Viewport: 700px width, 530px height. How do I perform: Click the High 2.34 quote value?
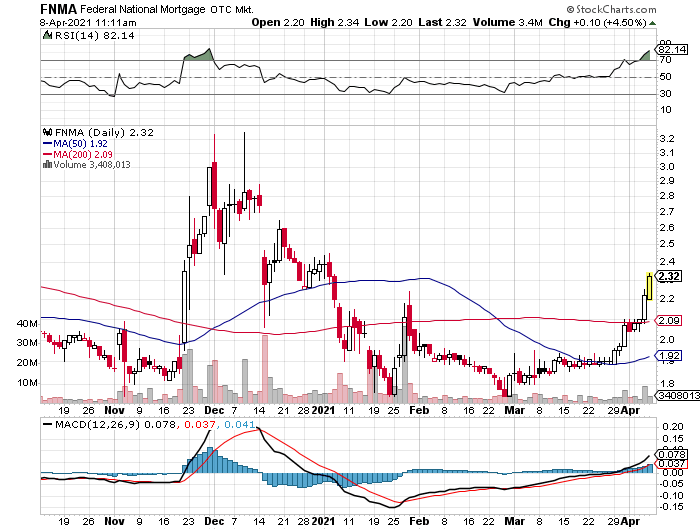click(x=334, y=22)
